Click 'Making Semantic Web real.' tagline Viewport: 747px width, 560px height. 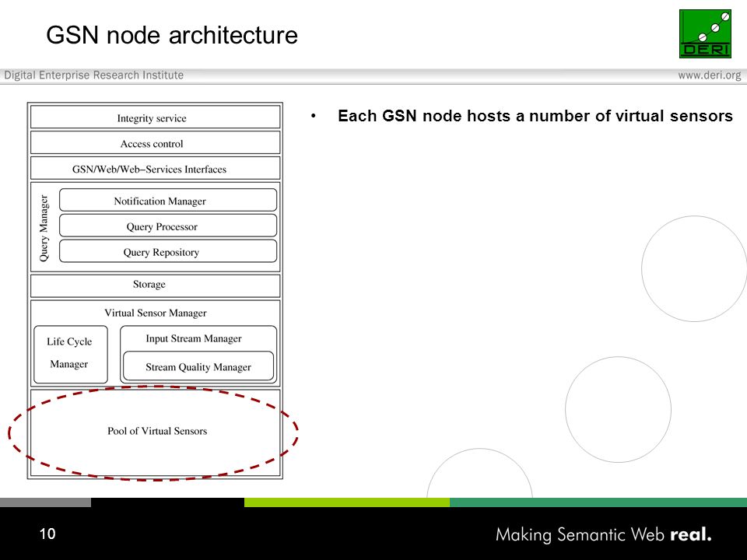604,535
